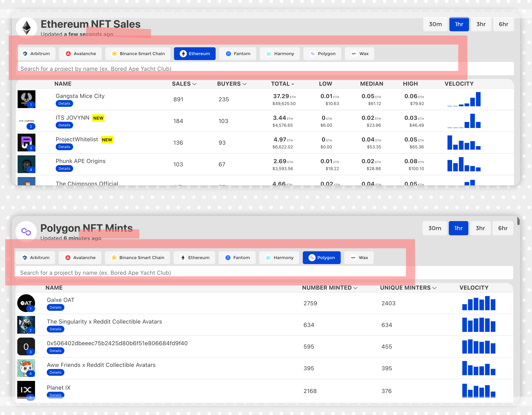The width and height of the screenshot is (532, 415).
Task: Open The Singularity Reddit avatar thumbnail
Action: 26,325
